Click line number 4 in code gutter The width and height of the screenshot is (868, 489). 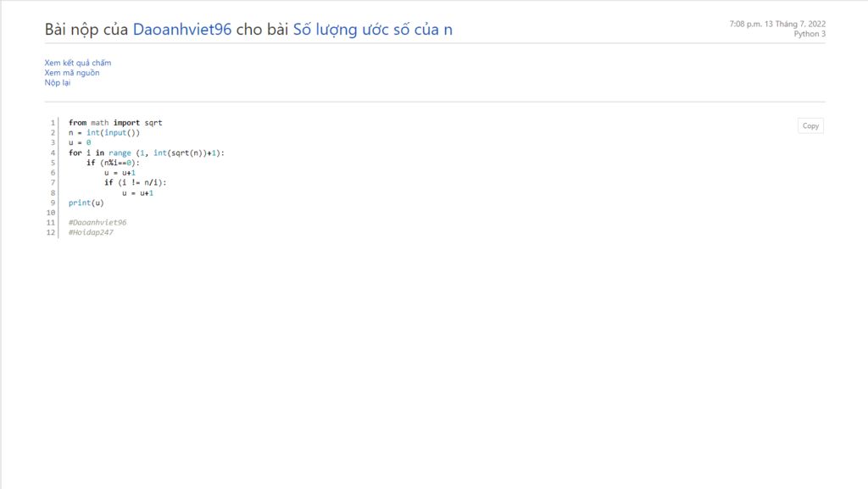tap(53, 153)
